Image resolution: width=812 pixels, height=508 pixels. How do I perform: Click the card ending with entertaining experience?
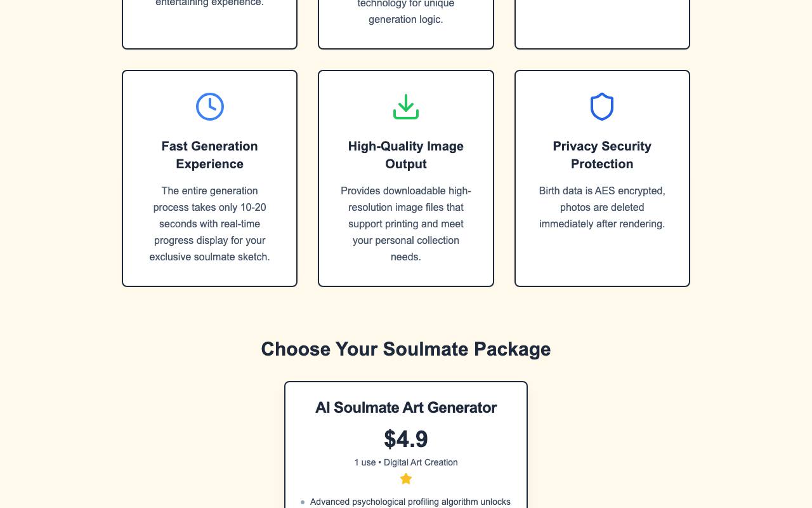click(x=209, y=24)
